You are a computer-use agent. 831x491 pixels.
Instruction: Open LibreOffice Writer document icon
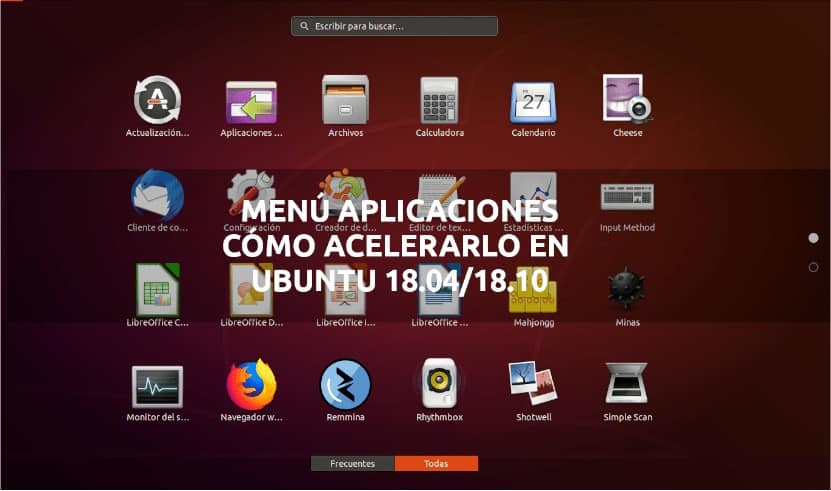point(439,290)
